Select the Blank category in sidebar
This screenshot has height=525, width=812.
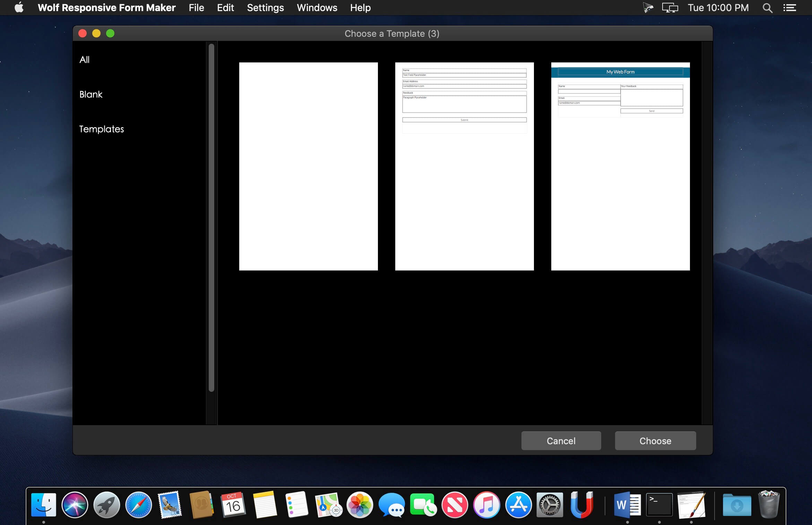point(91,94)
